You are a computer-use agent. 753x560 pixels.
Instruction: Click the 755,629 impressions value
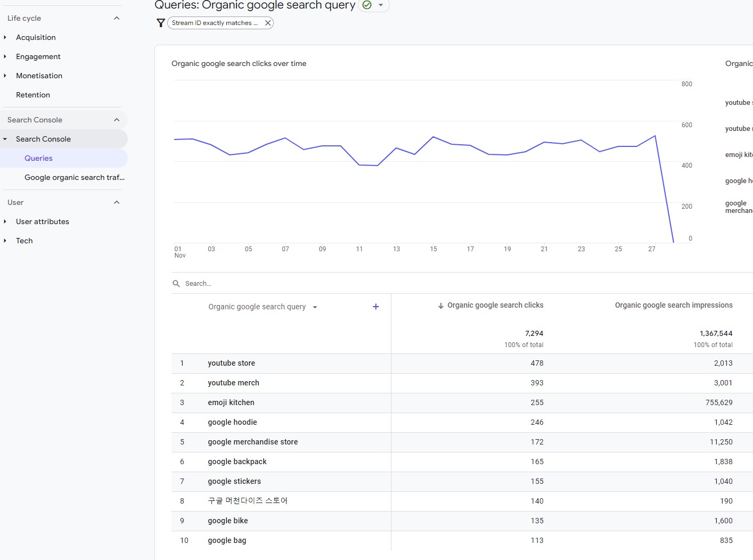tap(719, 402)
